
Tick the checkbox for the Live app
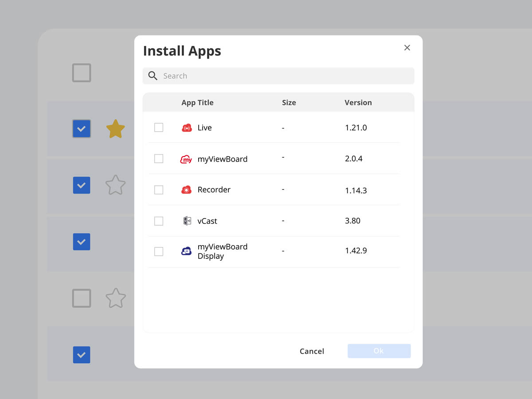click(x=159, y=128)
